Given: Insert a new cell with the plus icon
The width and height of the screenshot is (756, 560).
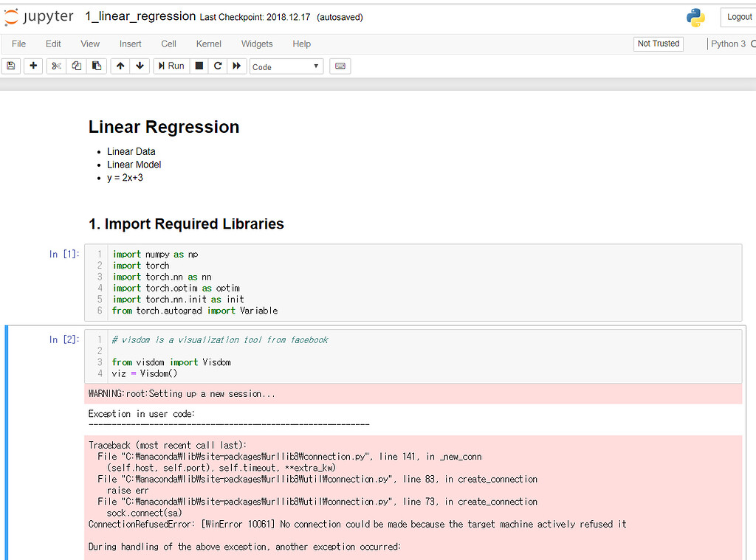Looking at the screenshot, I should [x=32, y=66].
